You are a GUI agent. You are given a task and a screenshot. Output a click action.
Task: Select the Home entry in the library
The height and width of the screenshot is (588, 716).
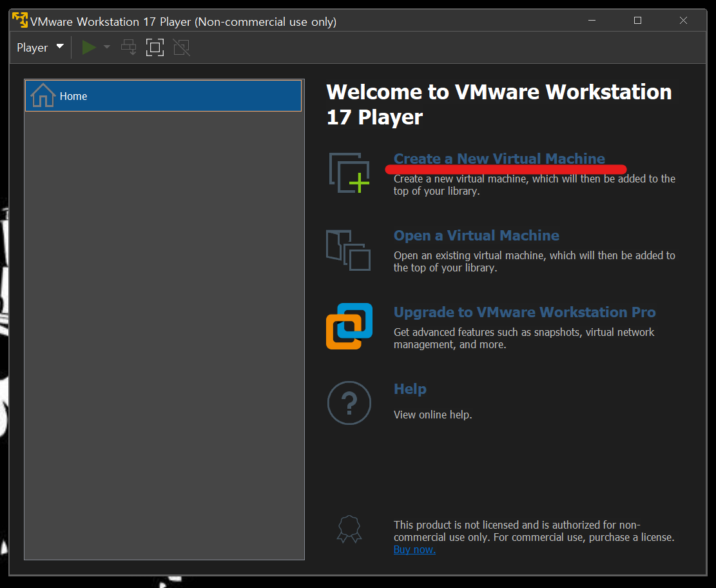click(163, 96)
